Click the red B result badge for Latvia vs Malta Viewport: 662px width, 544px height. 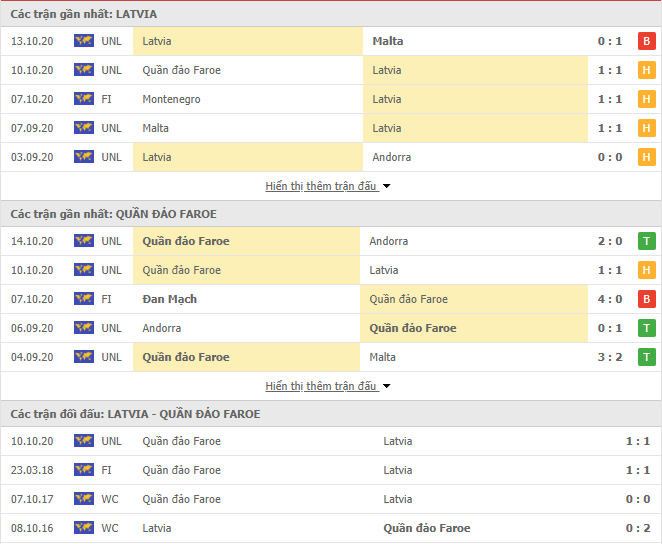[x=646, y=41]
